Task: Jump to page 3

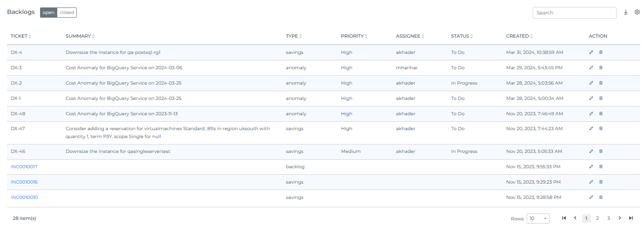Action: tap(609, 218)
